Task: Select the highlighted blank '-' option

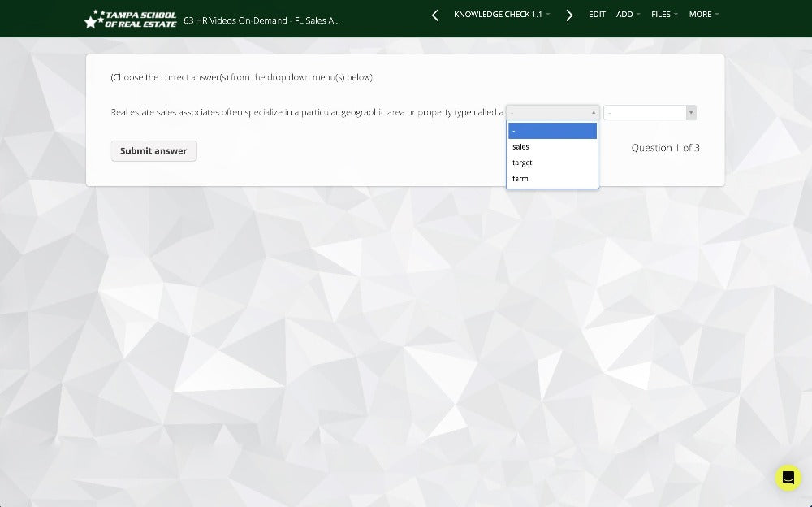Action: tap(552, 131)
